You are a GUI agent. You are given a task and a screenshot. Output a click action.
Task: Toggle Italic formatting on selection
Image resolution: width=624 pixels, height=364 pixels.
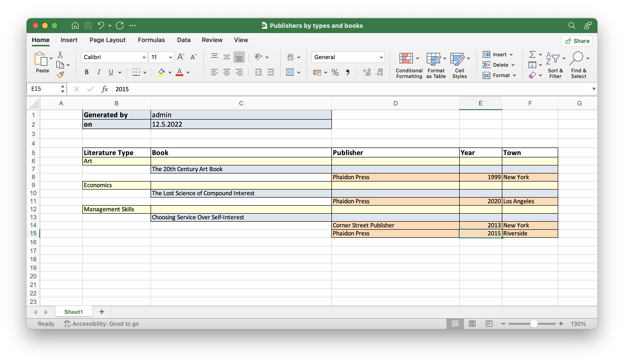98,71
